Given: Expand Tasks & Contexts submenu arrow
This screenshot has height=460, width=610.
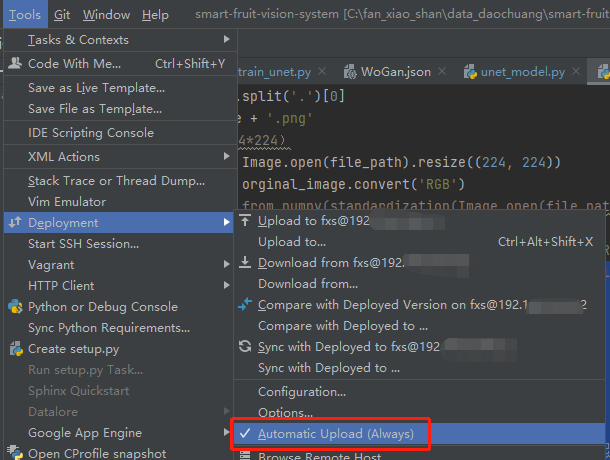Looking at the screenshot, I should click(x=226, y=39).
